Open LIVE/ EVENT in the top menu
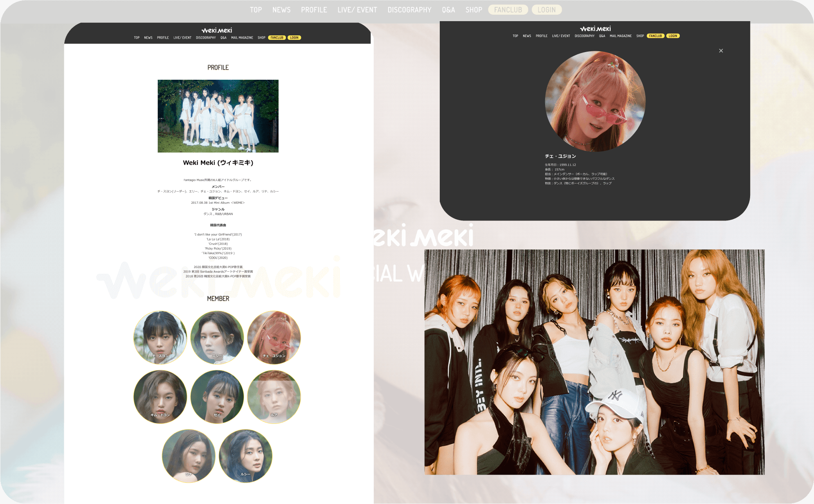 357,10
